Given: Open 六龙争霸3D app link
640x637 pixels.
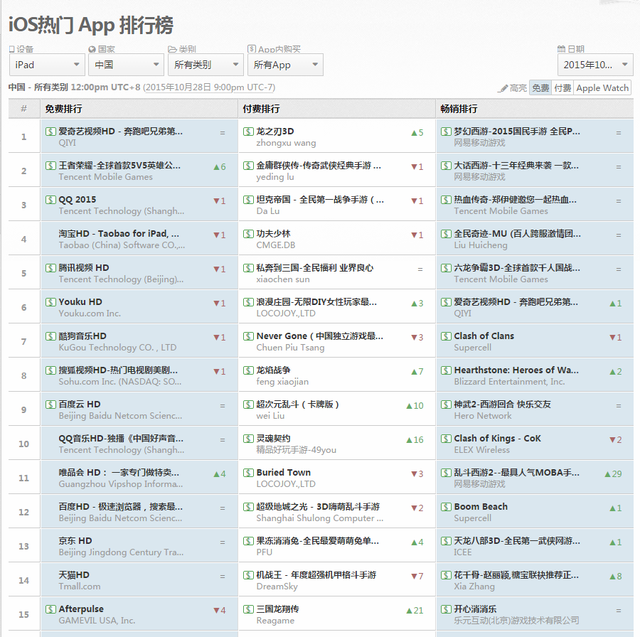Looking at the screenshot, I should (x=517, y=268).
